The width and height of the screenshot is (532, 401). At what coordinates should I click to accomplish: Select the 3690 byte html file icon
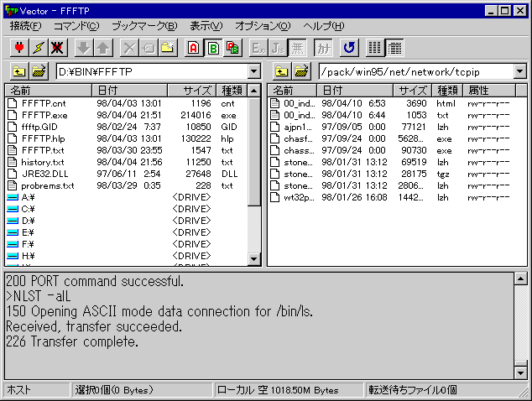point(275,103)
